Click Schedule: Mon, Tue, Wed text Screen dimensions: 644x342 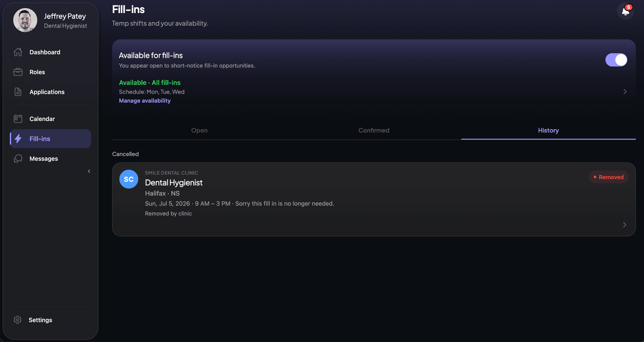[152, 92]
